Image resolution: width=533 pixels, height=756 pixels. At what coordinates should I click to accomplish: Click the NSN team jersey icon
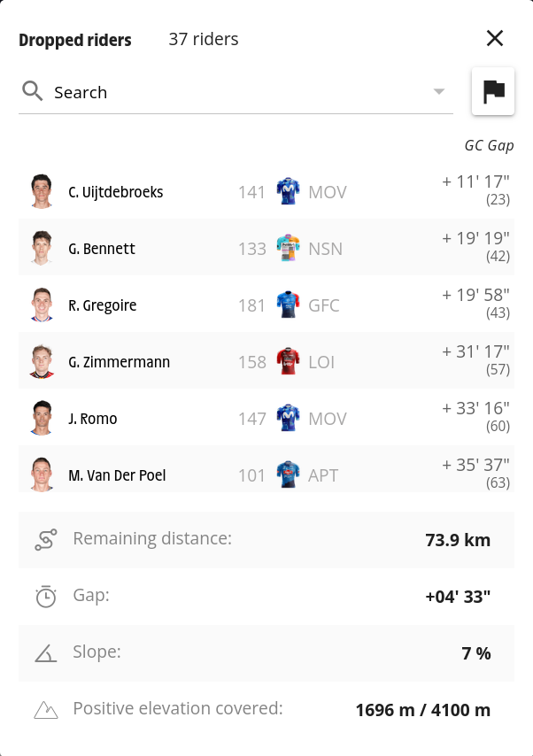[288, 248]
